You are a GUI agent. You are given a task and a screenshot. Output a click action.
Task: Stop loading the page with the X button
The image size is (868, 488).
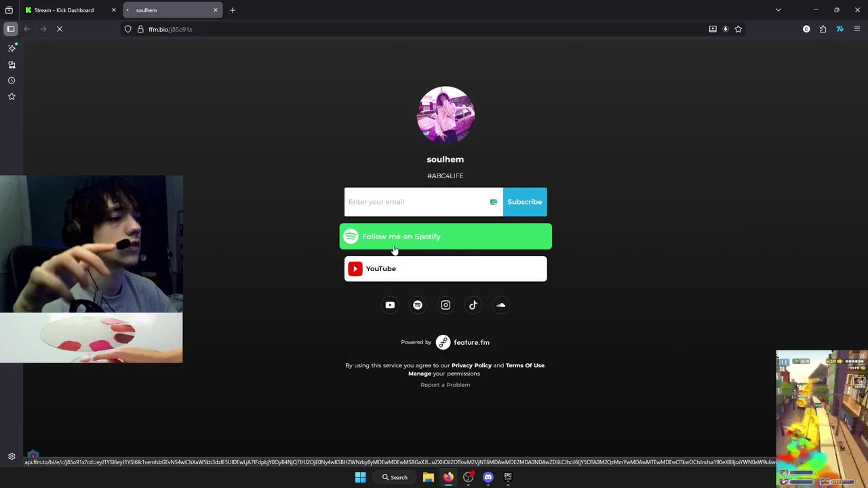(59, 29)
